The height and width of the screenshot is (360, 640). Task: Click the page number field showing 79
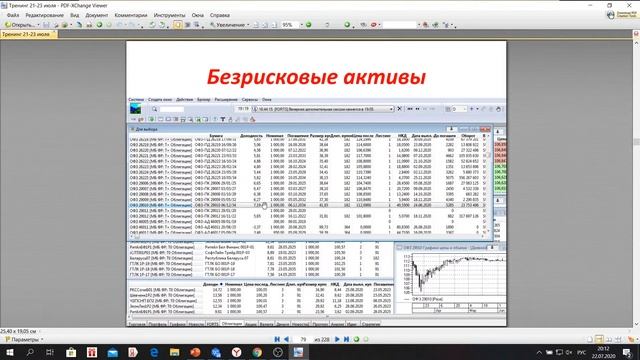pyautogui.click(x=303, y=339)
